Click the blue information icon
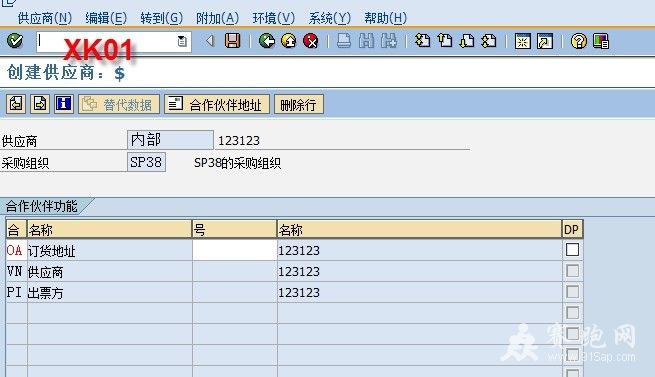Viewport: 655px width, 377px height. point(63,104)
